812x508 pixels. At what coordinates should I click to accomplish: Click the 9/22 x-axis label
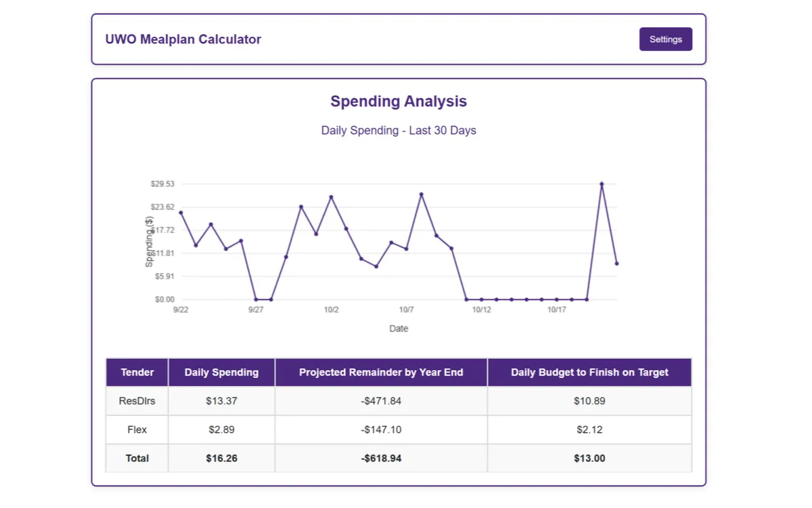click(x=181, y=310)
